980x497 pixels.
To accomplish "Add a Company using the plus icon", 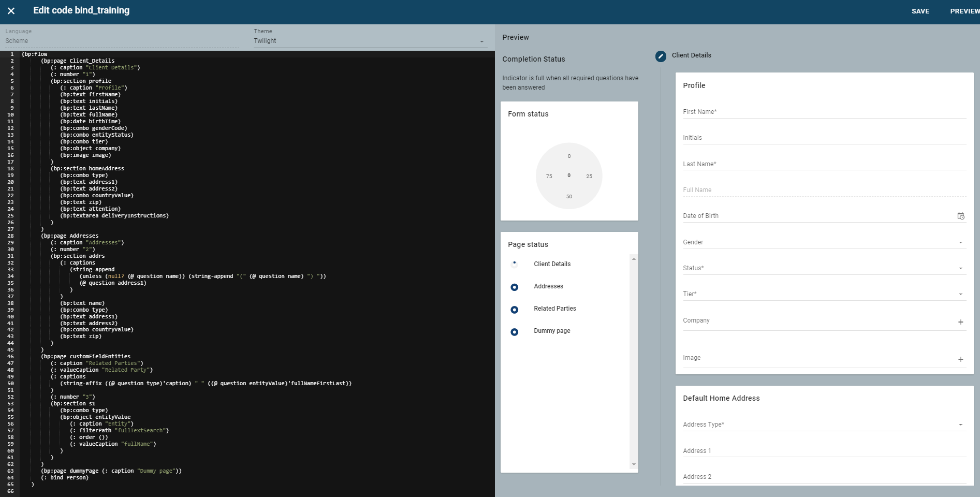I will [960, 322].
